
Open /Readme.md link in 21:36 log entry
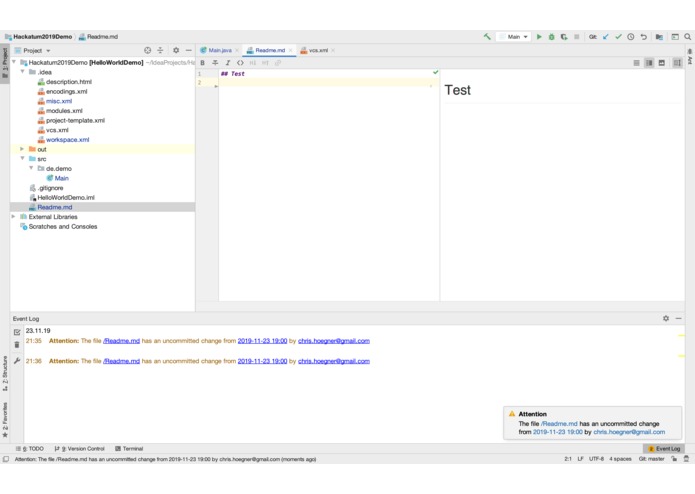121,361
